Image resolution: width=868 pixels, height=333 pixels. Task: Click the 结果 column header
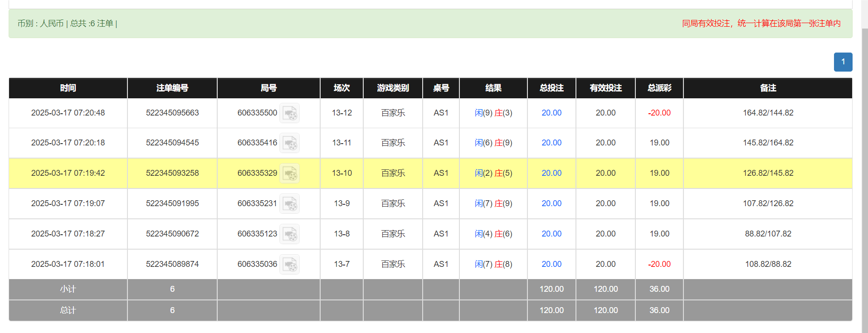[x=493, y=88]
